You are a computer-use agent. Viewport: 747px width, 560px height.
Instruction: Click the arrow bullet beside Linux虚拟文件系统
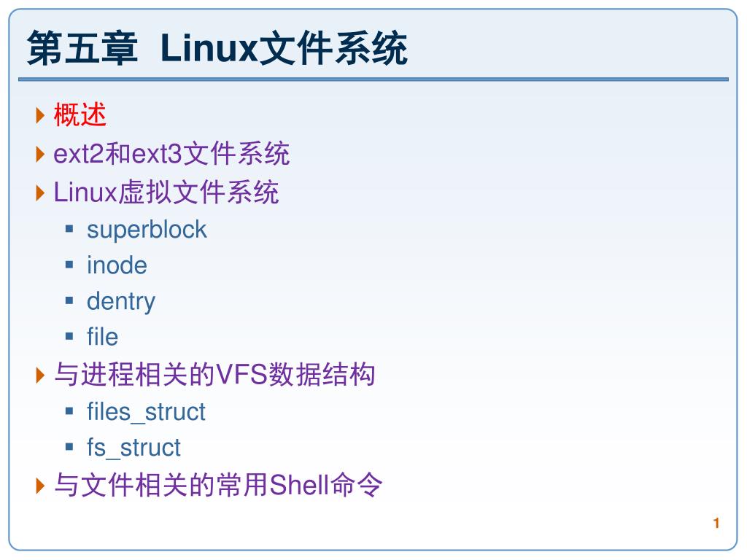coord(41,192)
